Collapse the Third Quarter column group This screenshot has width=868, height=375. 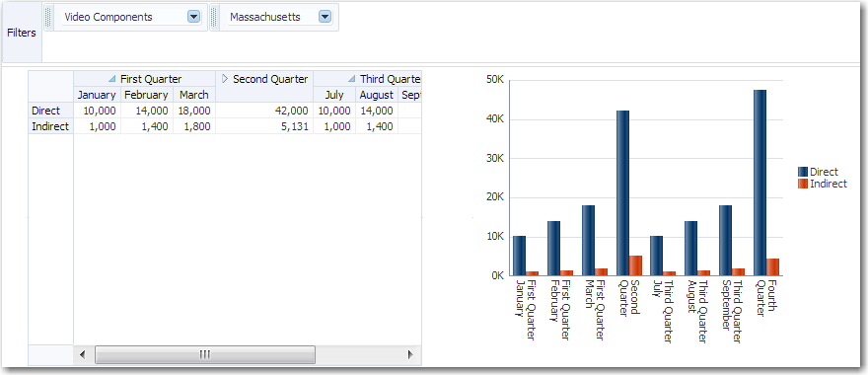(351, 79)
